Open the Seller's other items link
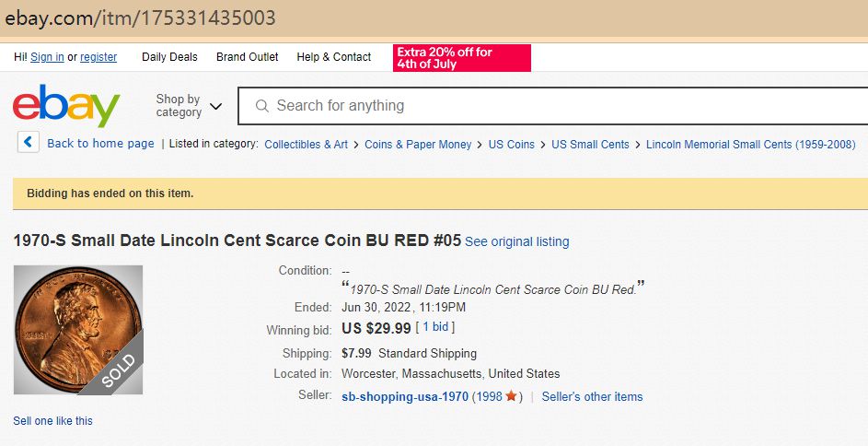The image size is (868, 446). tap(592, 397)
